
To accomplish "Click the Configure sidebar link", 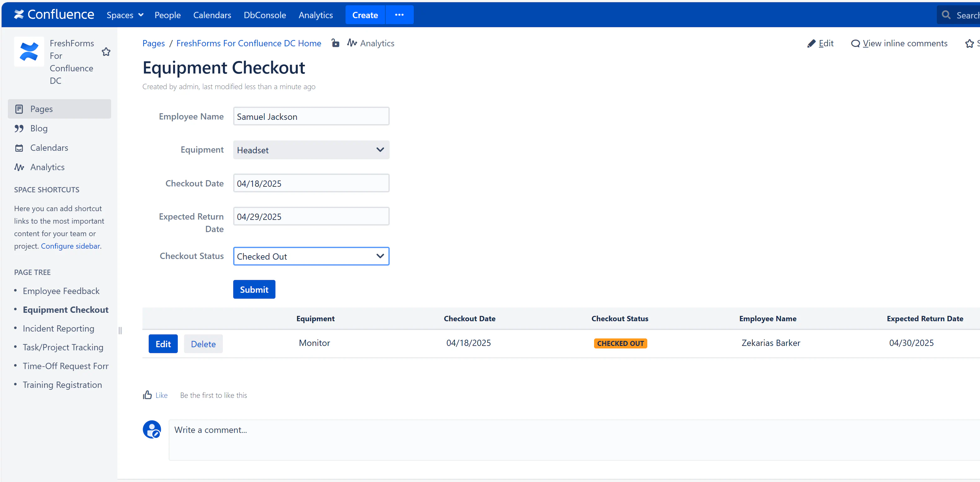I will pyautogui.click(x=70, y=246).
